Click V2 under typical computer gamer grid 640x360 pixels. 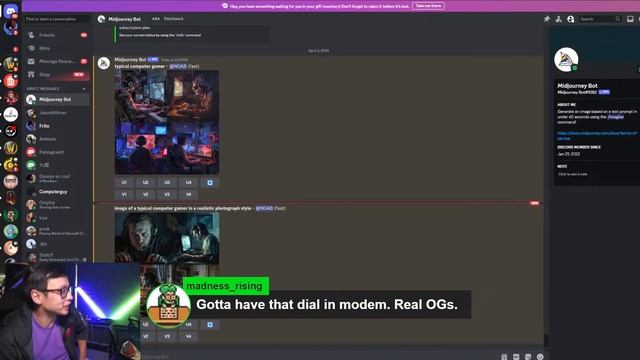tap(146, 194)
